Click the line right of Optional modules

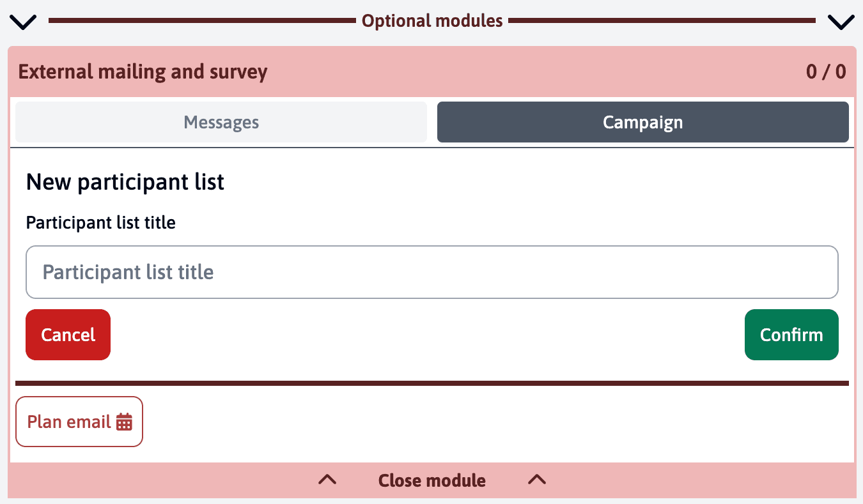[x=662, y=21]
